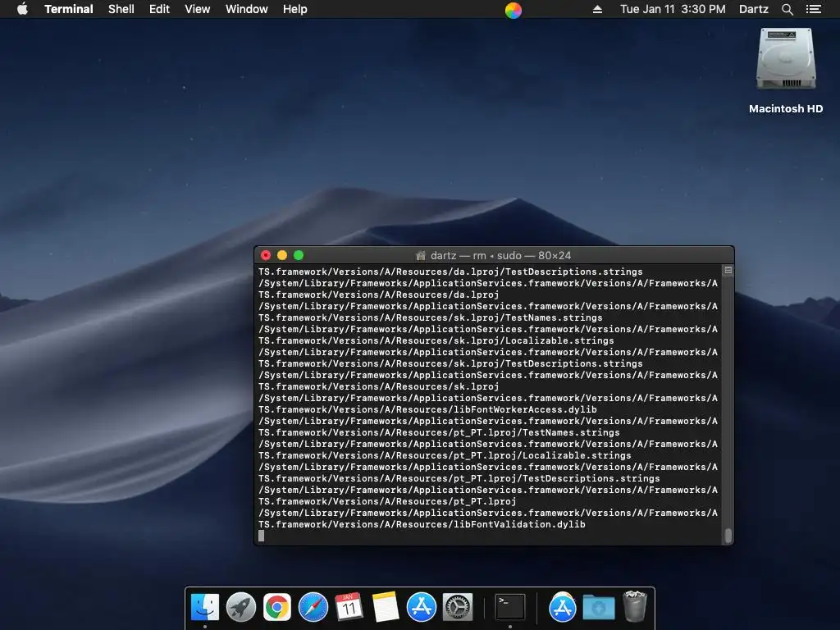The image size is (840, 630).
Task: Open the Edit menu
Action: (x=159, y=9)
